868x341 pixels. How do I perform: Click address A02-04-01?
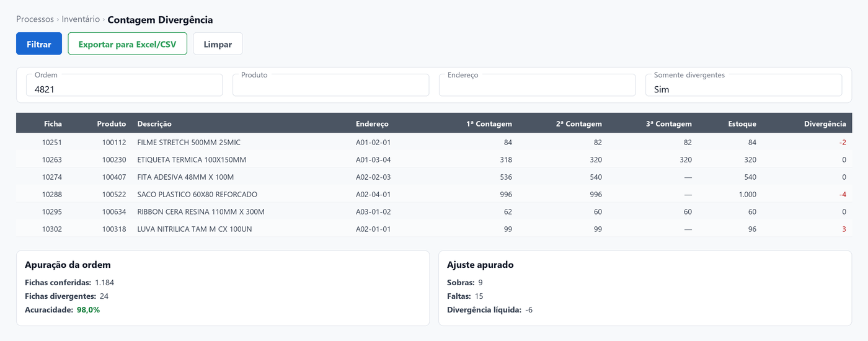coord(373,194)
